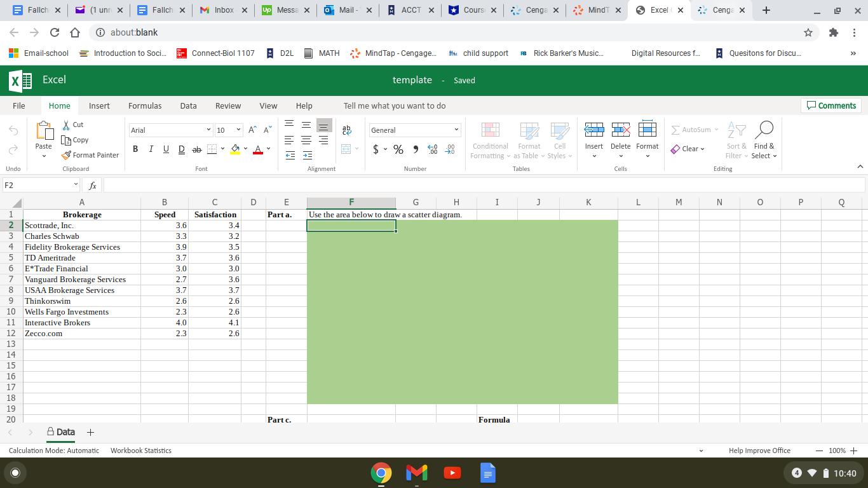The width and height of the screenshot is (868, 488).
Task: Expand the currency format dropdown arrow
Action: (385, 149)
